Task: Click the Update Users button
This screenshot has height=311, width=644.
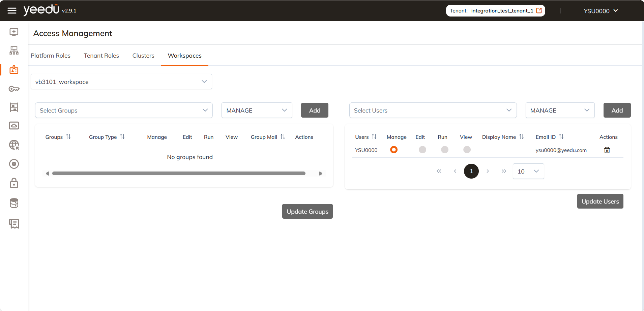Action: 600,201
